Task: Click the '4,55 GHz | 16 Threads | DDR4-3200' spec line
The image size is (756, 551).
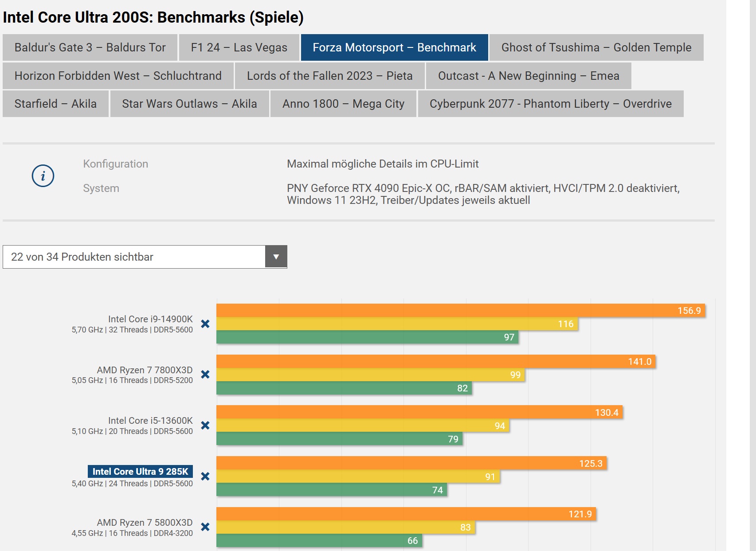Action: tap(132, 533)
